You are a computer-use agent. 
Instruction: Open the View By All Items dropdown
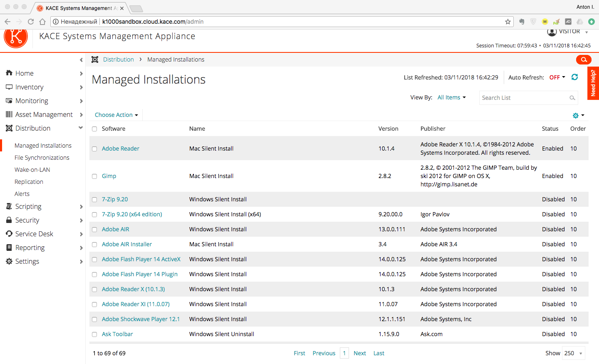coord(451,97)
